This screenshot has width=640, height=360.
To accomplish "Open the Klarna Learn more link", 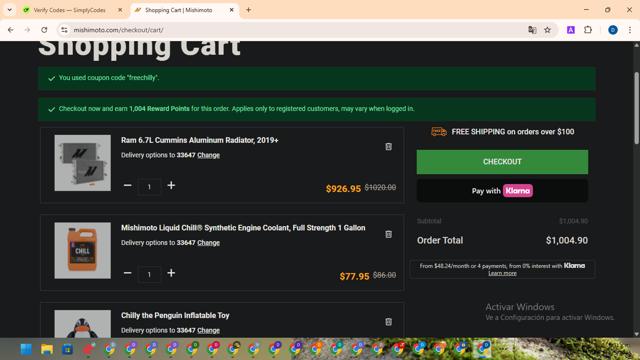I will coord(502,273).
